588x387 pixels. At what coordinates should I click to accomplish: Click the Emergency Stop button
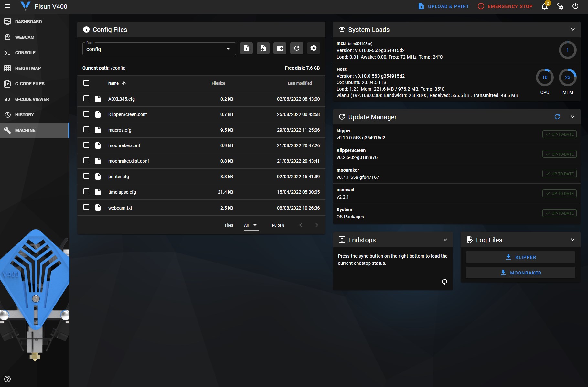(505, 6)
